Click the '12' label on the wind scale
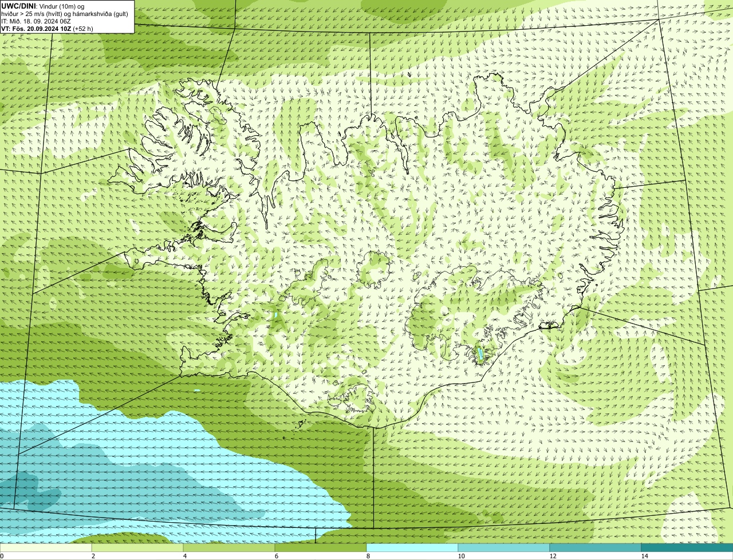This screenshot has width=733, height=560. pos(553,556)
